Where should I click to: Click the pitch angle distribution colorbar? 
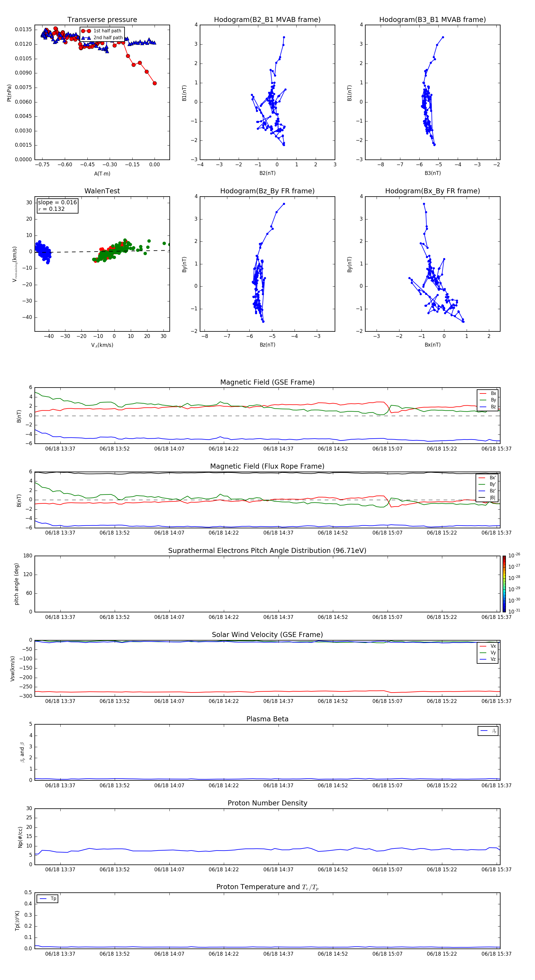(504, 584)
